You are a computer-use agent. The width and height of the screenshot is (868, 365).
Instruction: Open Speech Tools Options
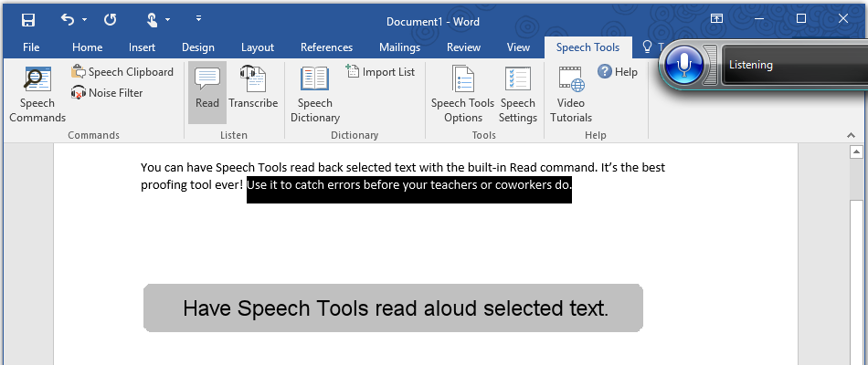[463, 94]
